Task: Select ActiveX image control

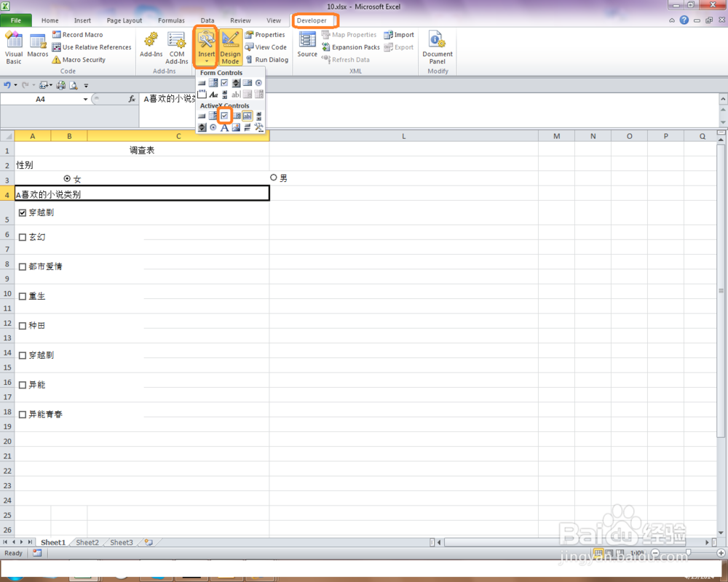Action: click(x=236, y=127)
